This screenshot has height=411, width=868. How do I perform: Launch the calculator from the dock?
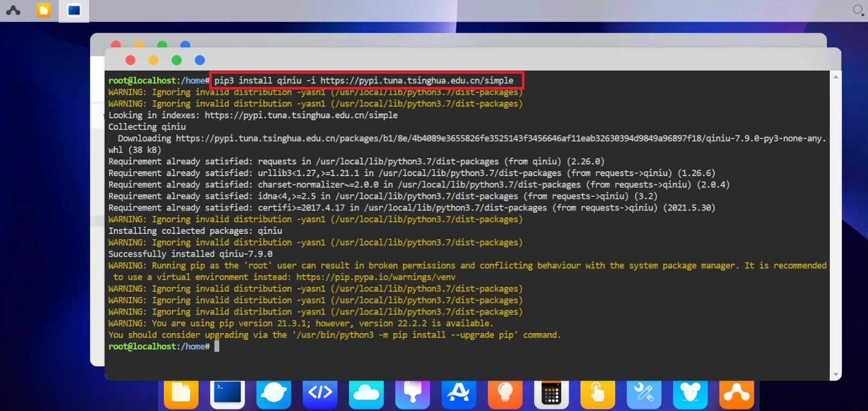click(x=551, y=394)
